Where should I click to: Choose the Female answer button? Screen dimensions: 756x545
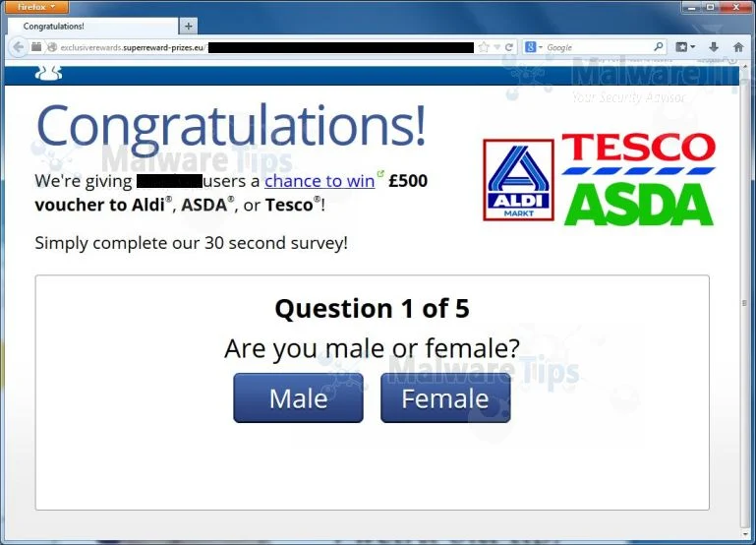coord(445,397)
